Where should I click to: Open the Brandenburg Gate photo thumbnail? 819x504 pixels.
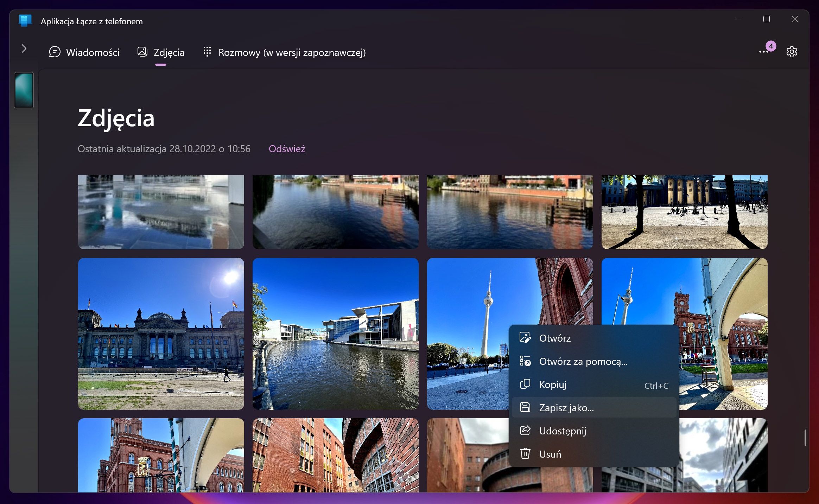(x=685, y=212)
